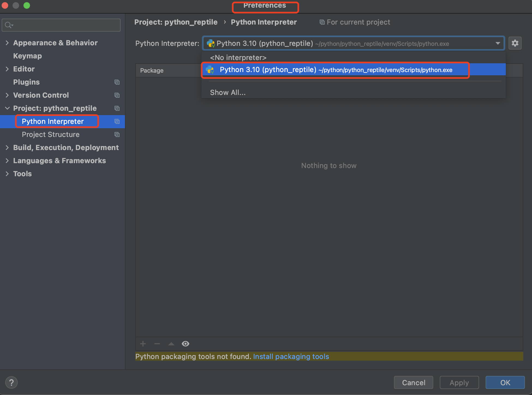The height and width of the screenshot is (395, 532).
Task: Click Python icon in interpreter combo box
Action: (x=211, y=43)
